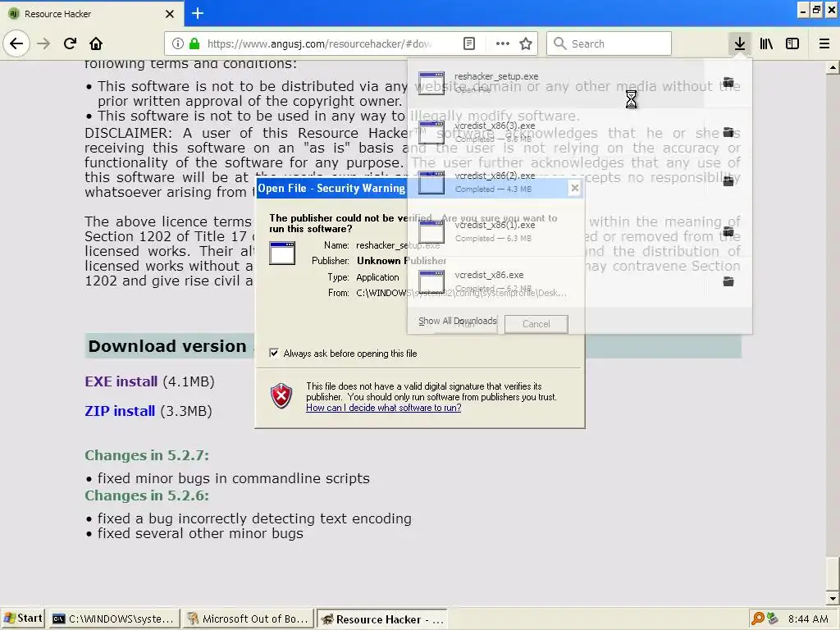
Task: Switch to Microsoft Out of Box taskbar item
Action: [247, 619]
